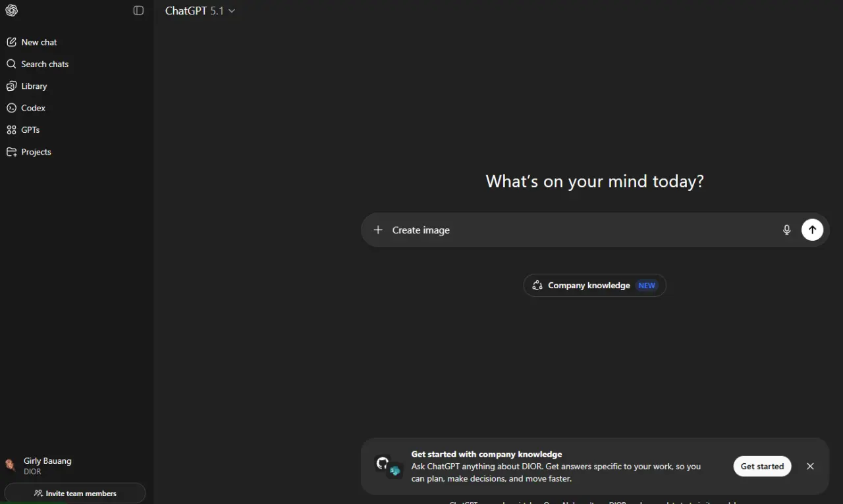Click the plus icon in the prompt box

click(x=378, y=230)
